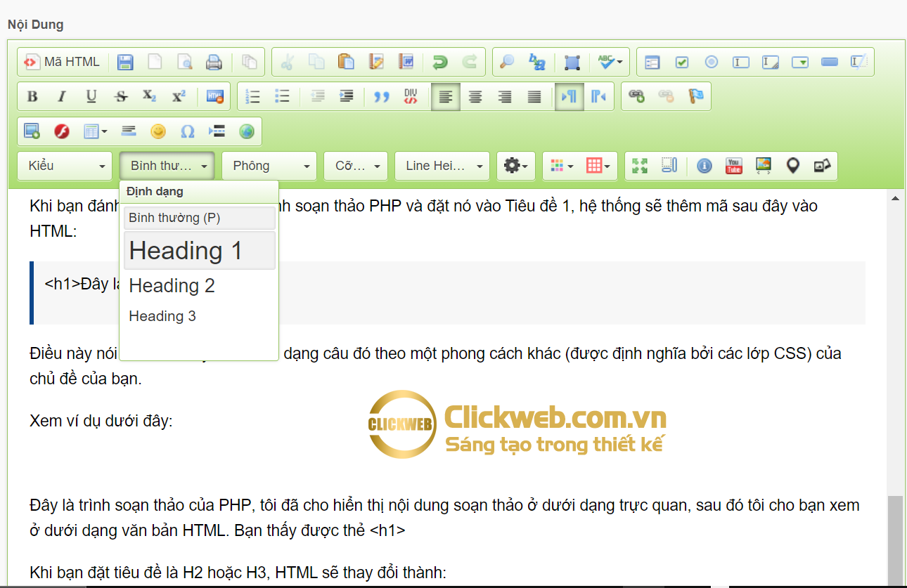Insert a numbered list
Viewport: 907px width, 588px height.
pos(252,97)
